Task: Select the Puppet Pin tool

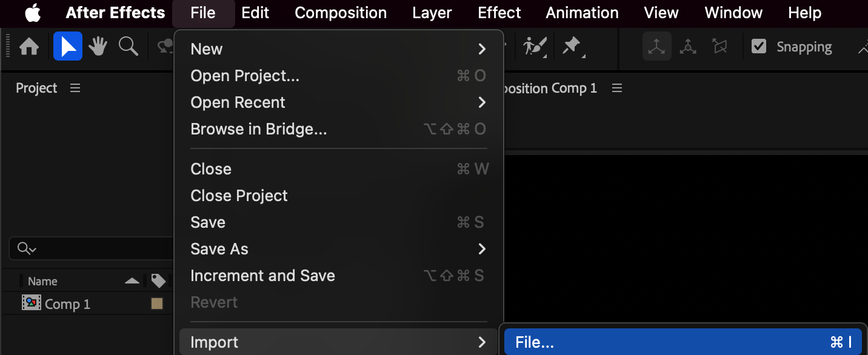Action: (572, 47)
